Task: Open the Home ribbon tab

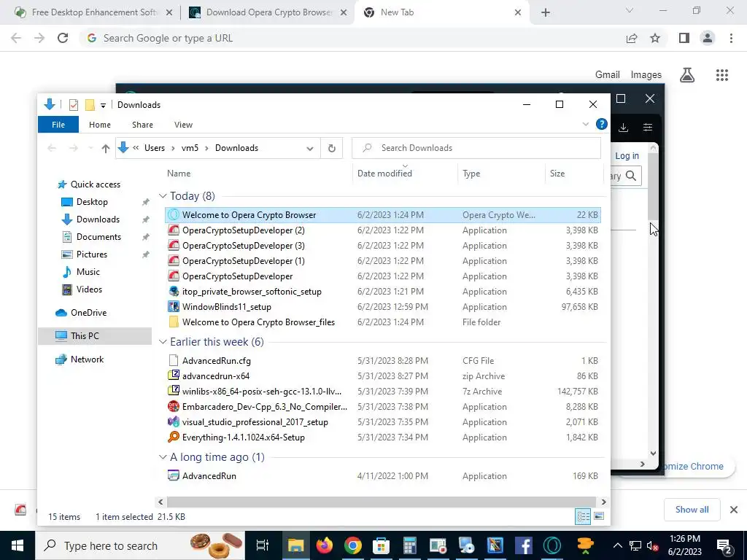Action: click(99, 125)
